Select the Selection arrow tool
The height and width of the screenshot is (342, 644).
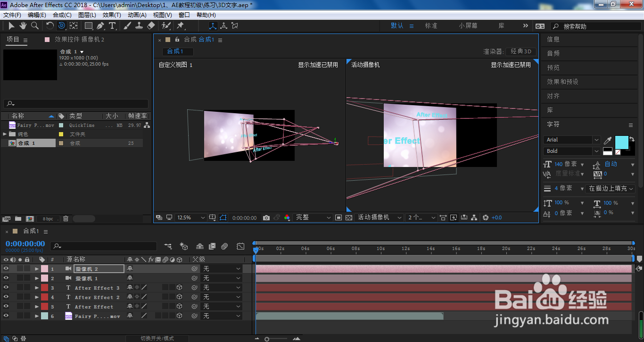click(11, 25)
